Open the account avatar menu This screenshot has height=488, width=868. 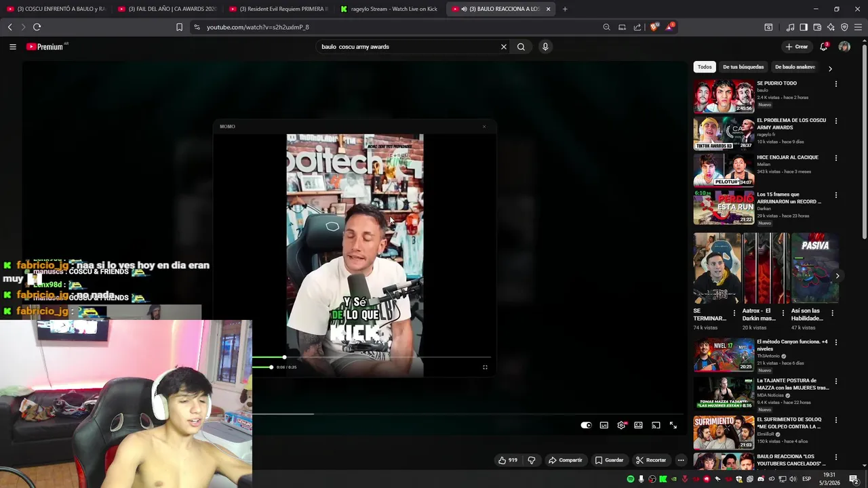844,47
